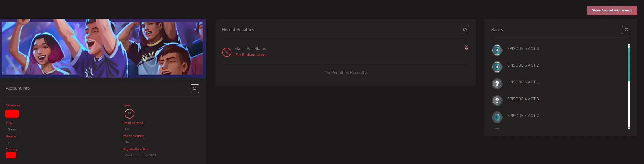The width and height of the screenshot is (644, 164).
Task: Click the Wed 10th June 2020 registration date
Action: (x=140, y=155)
